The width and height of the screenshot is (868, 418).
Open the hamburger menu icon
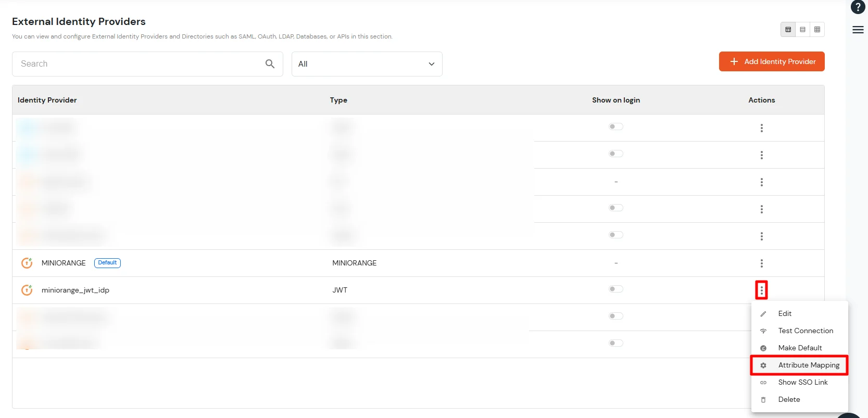(x=858, y=30)
